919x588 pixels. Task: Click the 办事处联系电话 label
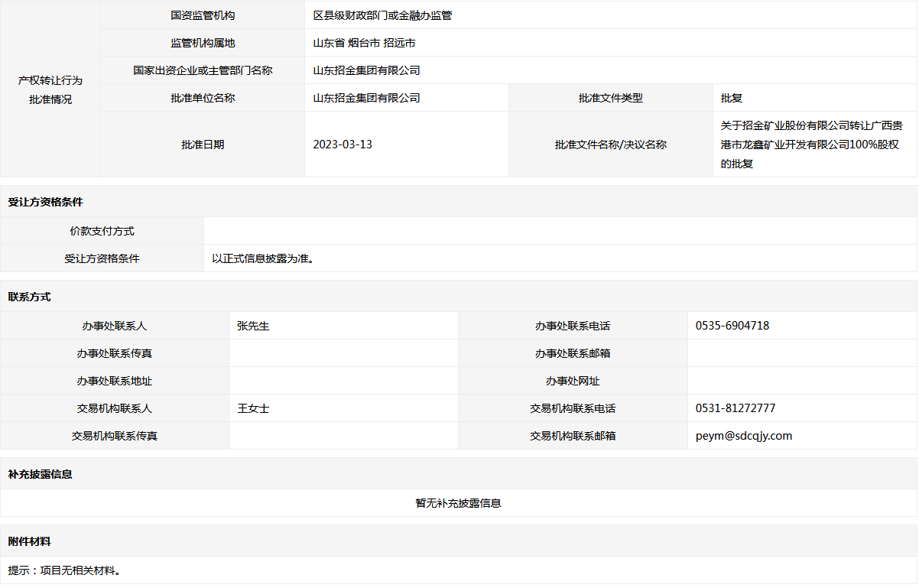(x=573, y=326)
